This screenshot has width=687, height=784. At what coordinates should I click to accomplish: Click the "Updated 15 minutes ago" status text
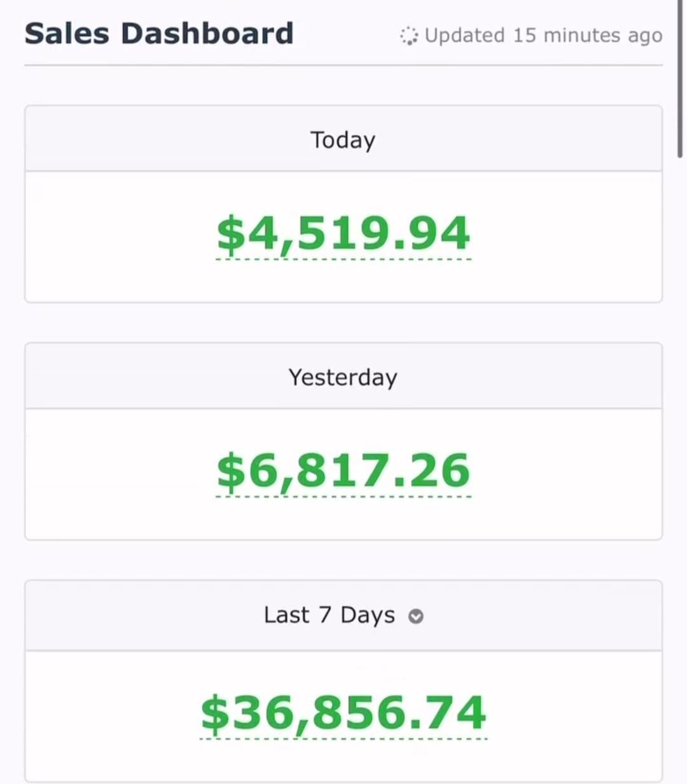[x=543, y=36]
